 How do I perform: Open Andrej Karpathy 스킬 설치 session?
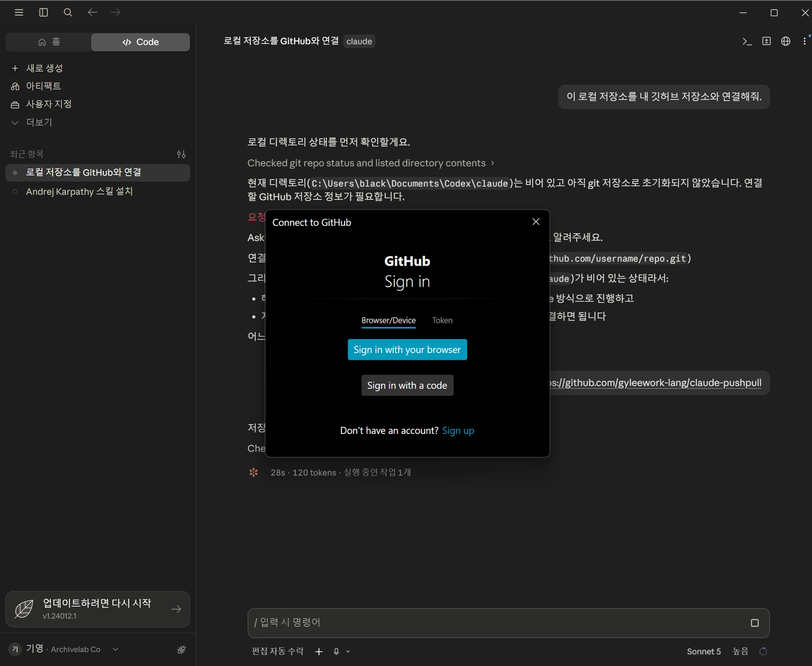(98, 192)
